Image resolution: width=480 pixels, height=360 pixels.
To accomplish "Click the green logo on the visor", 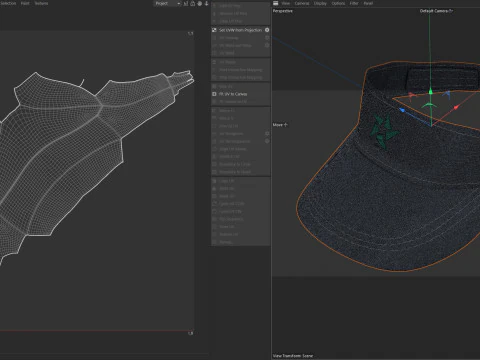I will pos(384,131).
